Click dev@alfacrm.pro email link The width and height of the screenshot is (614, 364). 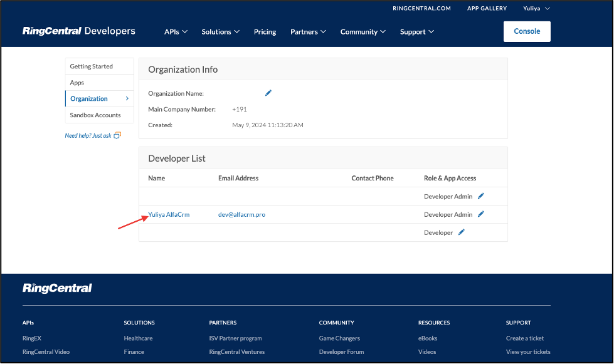[x=241, y=214]
